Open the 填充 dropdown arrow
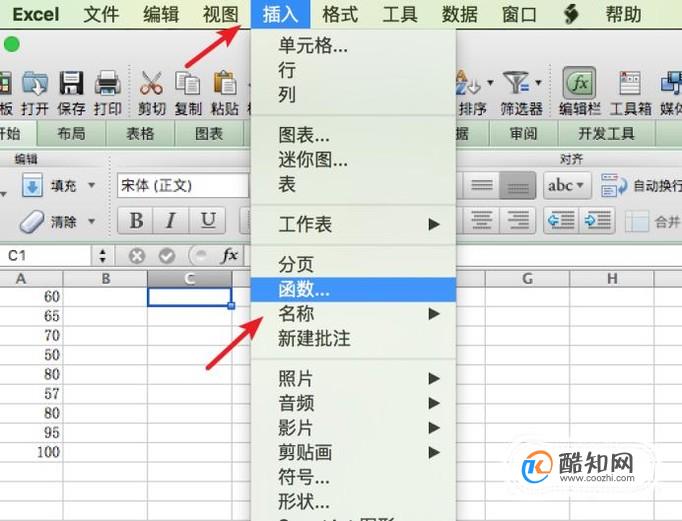The width and height of the screenshot is (682, 521). [92, 185]
